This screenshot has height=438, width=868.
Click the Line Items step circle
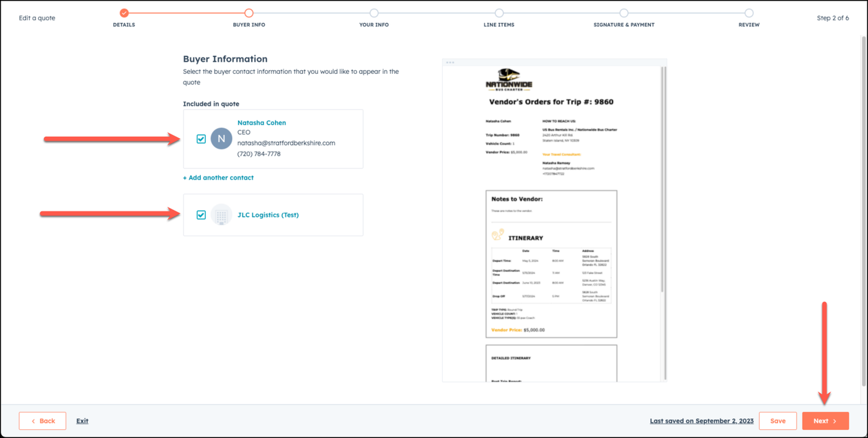pos(499,13)
